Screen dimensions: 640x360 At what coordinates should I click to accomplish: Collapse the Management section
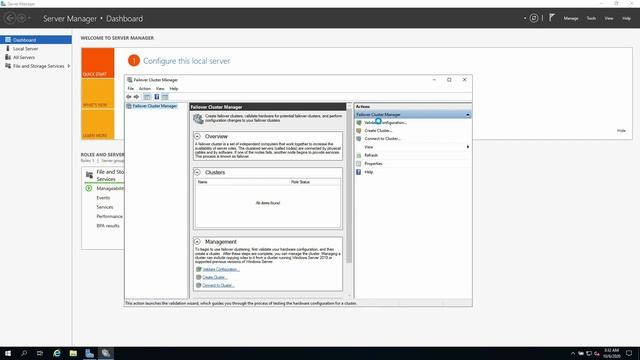(x=198, y=242)
